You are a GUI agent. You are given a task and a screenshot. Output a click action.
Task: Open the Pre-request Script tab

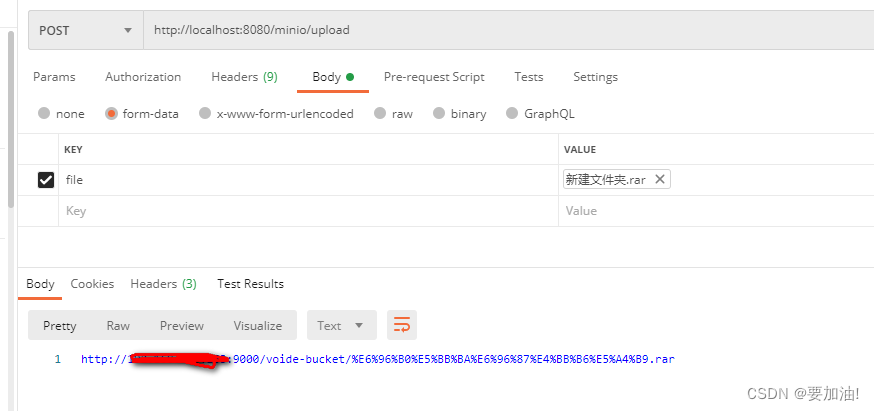point(434,77)
